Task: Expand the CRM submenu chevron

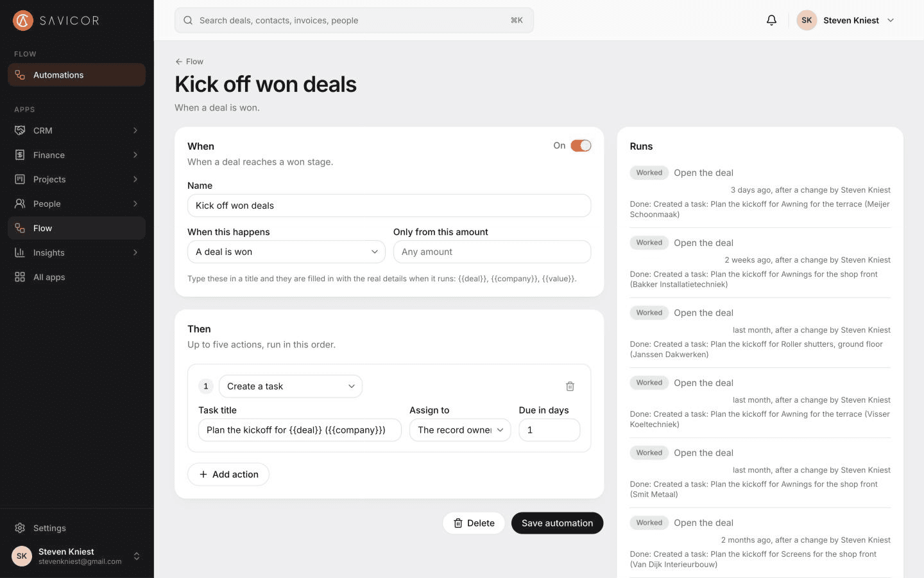Action: pyautogui.click(x=135, y=130)
